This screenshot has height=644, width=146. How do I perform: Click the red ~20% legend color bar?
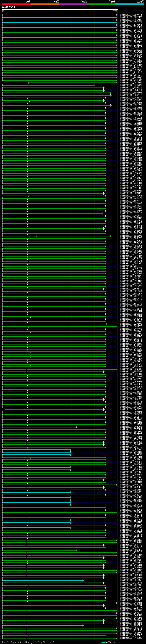pyautogui.click(x=16, y=4)
